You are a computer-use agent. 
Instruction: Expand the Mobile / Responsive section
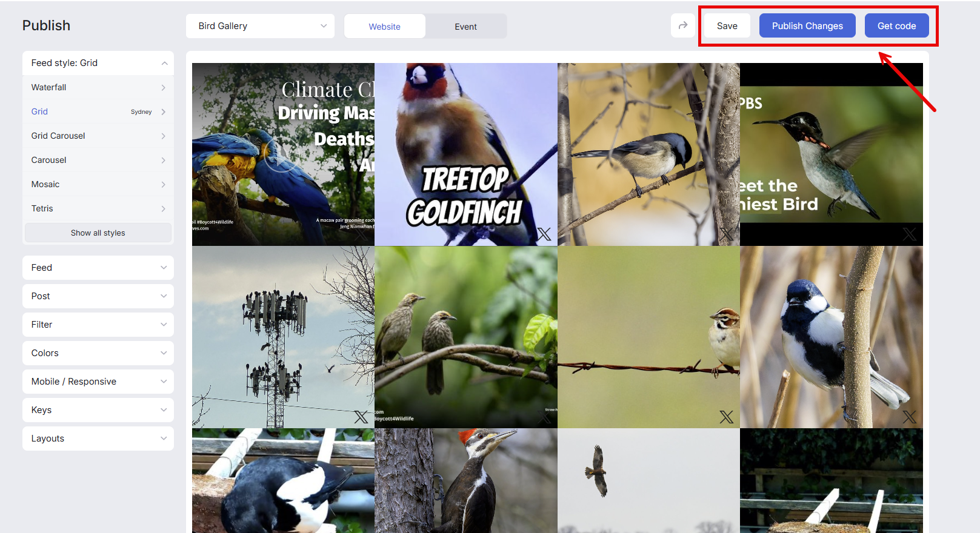(x=98, y=382)
